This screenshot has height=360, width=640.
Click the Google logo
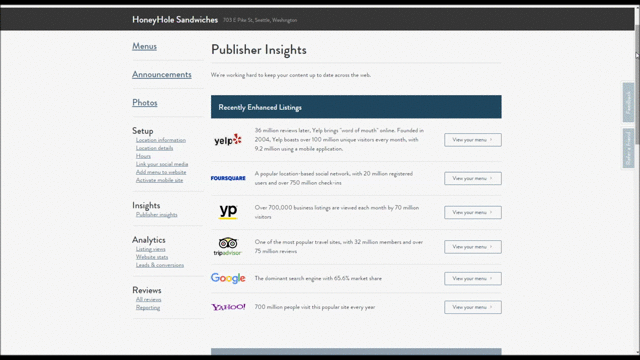point(228,278)
